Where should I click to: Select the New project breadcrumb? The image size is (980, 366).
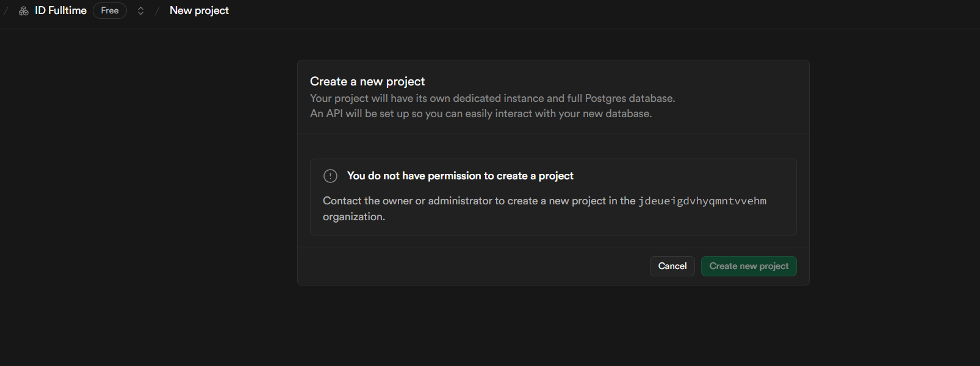199,11
